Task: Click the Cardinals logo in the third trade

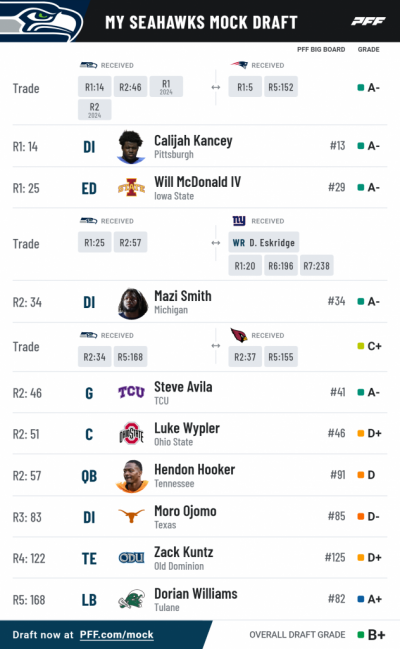Action: (239, 335)
